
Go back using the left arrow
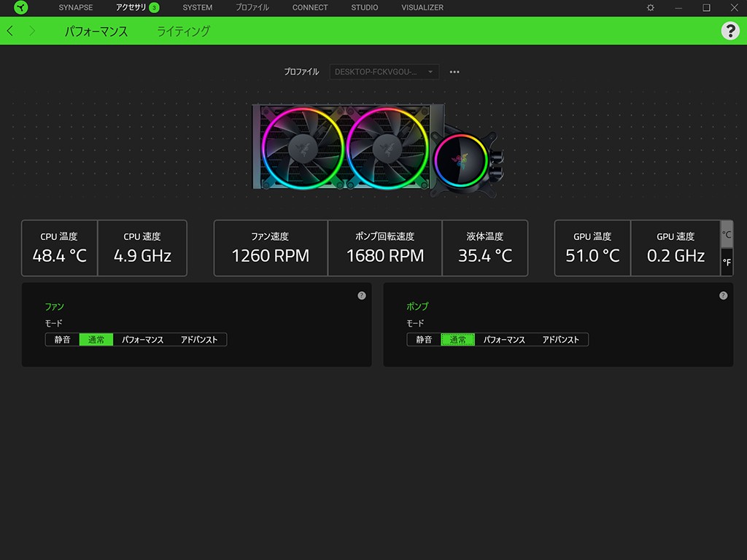pyautogui.click(x=10, y=31)
